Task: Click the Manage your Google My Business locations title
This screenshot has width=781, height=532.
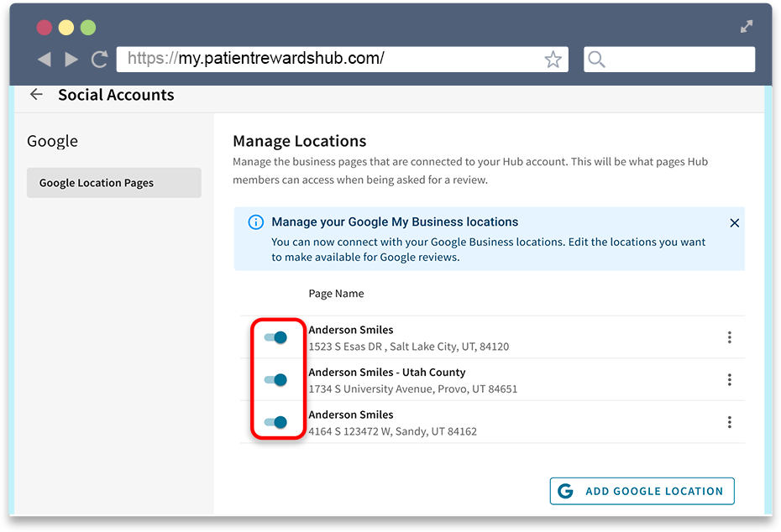Action: [395, 222]
